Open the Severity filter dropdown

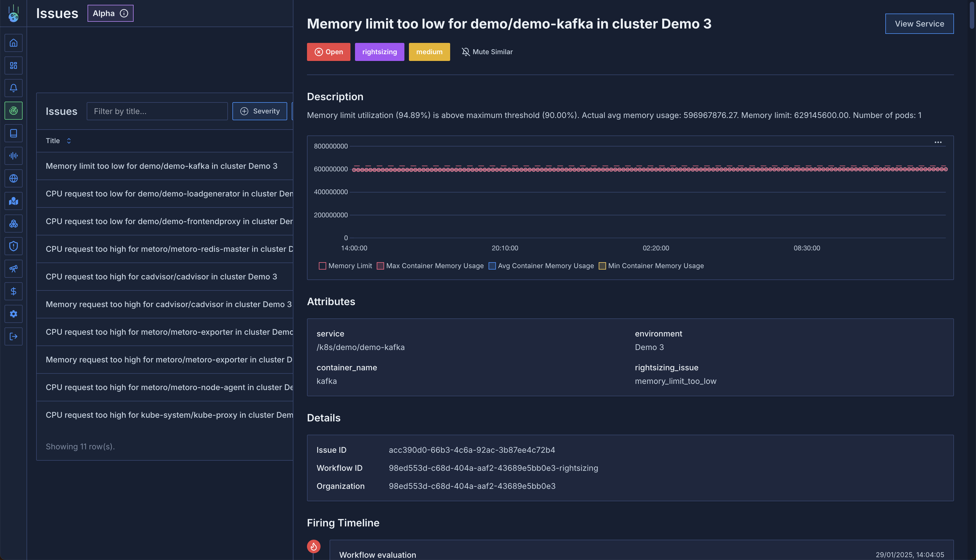coord(260,111)
